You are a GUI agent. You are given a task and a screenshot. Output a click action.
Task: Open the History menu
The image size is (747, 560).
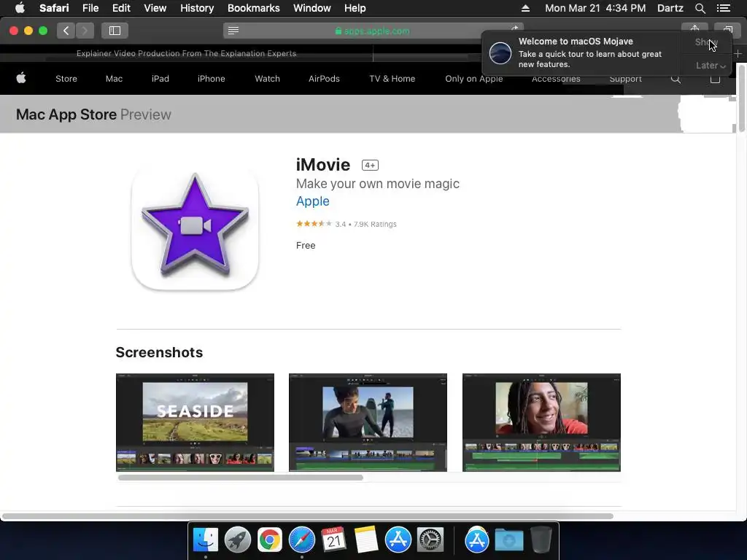coord(197,8)
